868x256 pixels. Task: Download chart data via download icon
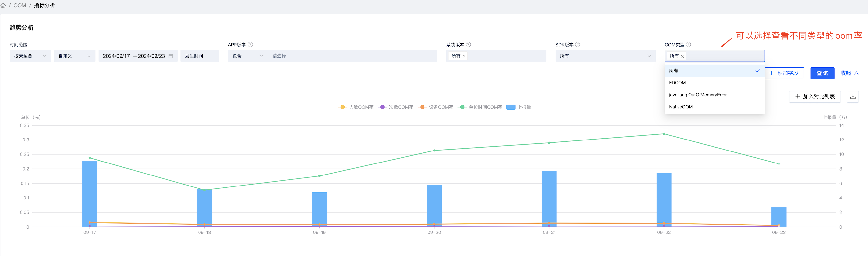(x=853, y=97)
